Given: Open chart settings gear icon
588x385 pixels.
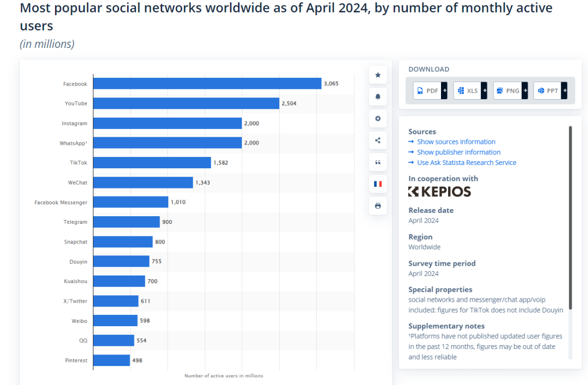Looking at the screenshot, I should [378, 119].
